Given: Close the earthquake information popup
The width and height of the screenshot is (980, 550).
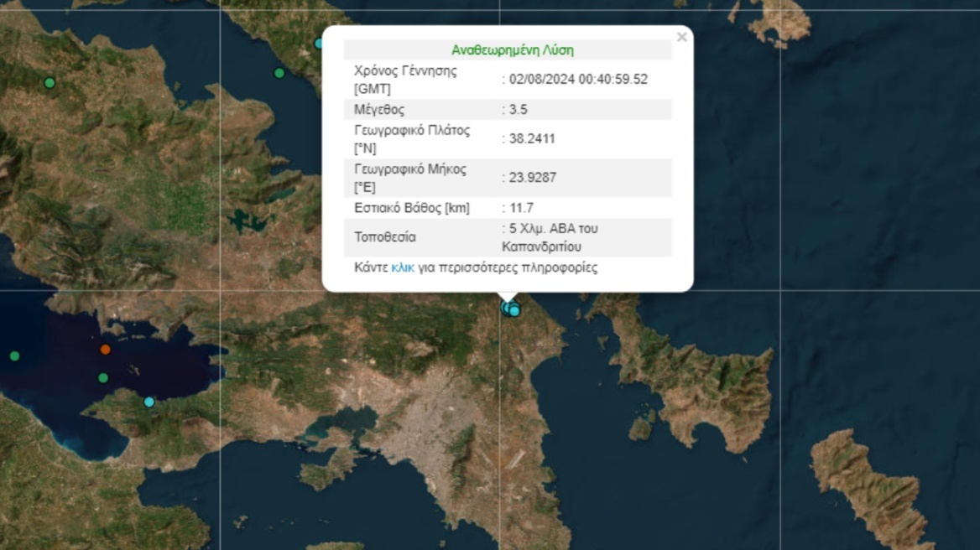Looking at the screenshot, I should [x=681, y=37].
